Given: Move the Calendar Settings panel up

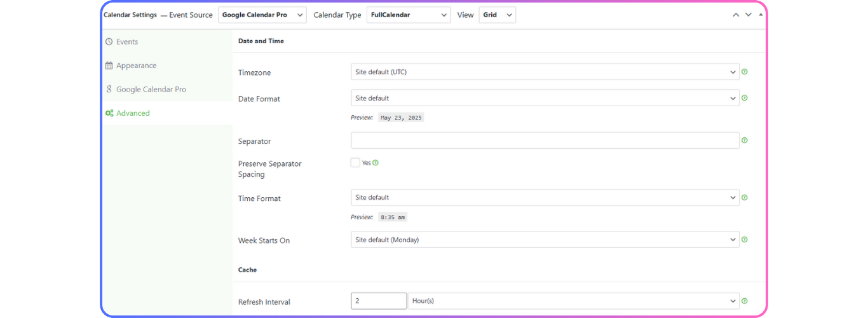Looking at the screenshot, I should pyautogui.click(x=736, y=15).
